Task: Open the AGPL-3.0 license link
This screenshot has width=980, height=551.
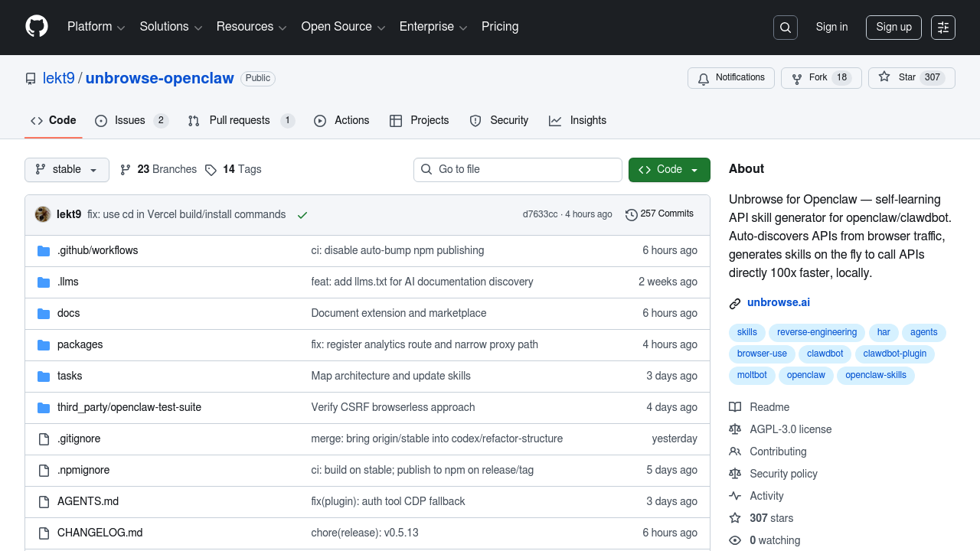Action: [x=790, y=429]
